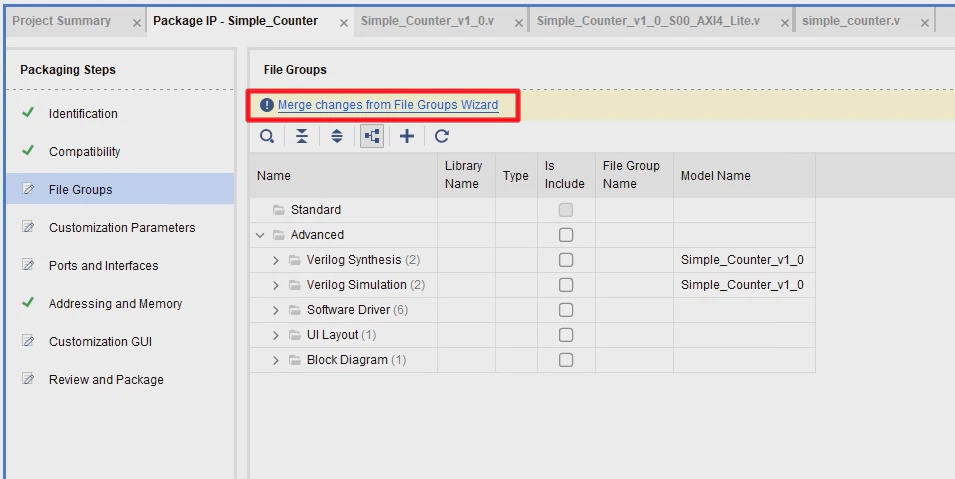Click the File Group Name column header
The width and height of the screenshot is (955, 479).
(x=634, y=175)
